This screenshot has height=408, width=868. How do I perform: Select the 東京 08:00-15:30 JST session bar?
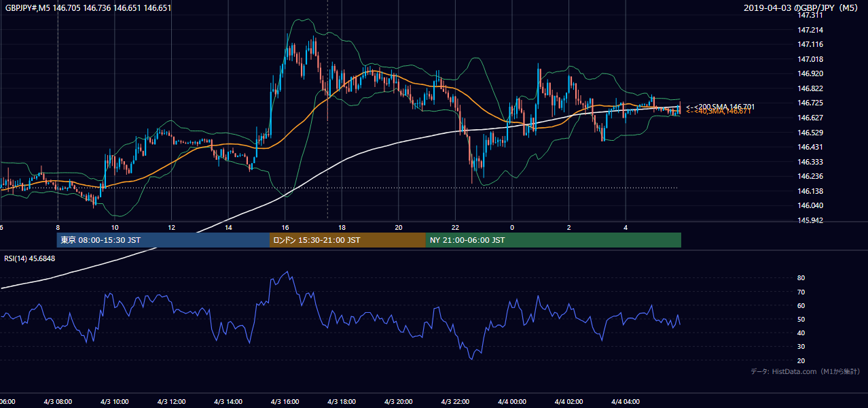[164, 240]
